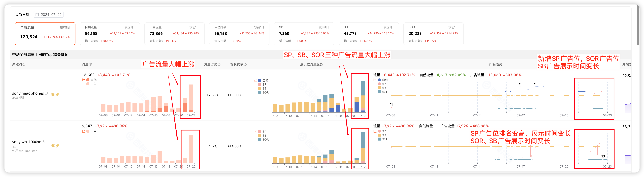Open keyword link sony wh-1000xm5

tap(28, 142)
